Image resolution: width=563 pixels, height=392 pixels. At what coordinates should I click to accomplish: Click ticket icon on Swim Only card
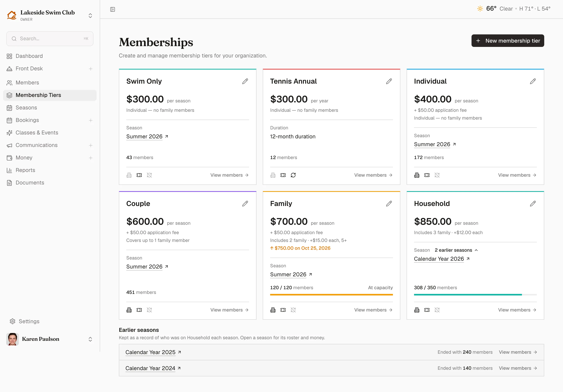click(x=139, y=175)
